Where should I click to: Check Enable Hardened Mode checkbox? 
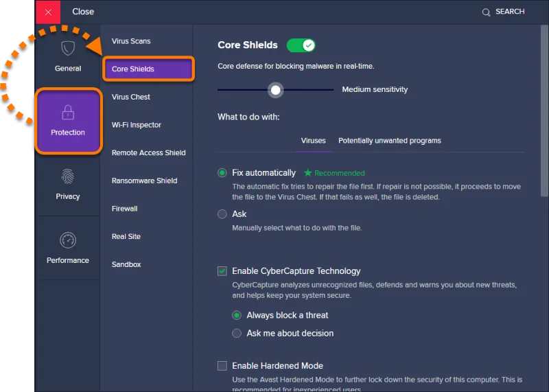pyautogui.click(x=222, y=366)
